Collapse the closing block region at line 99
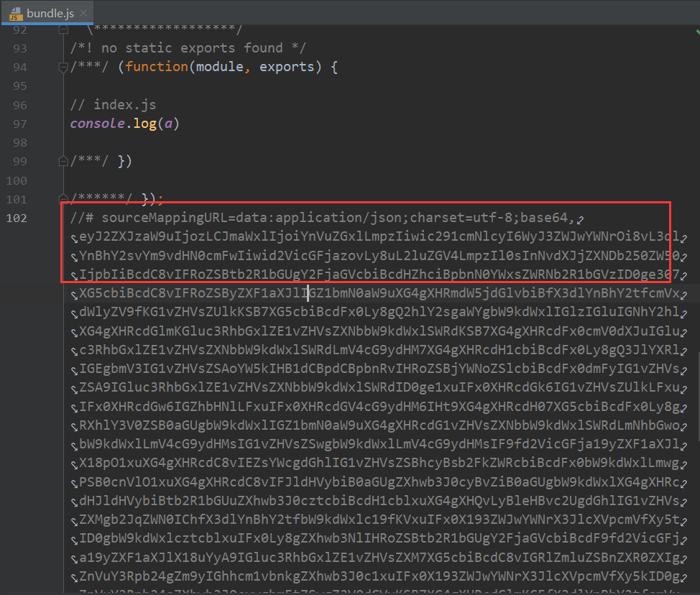 pos(63,160)
